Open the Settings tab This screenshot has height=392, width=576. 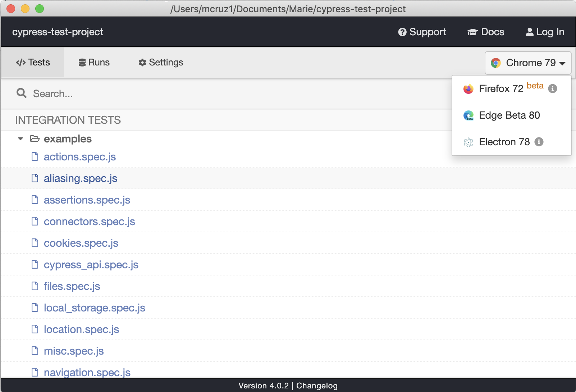(161, 62)
